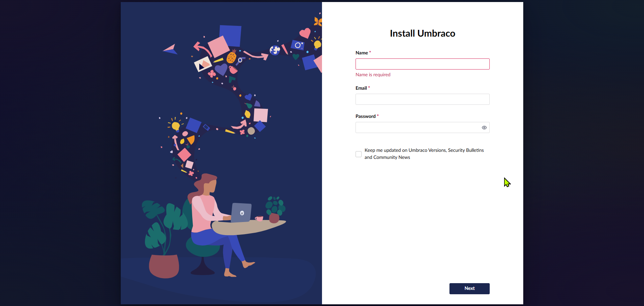Viewport: 644px width, 306px height.
Task: Click the globe icon in the illustration
Action: coord(275,50)
